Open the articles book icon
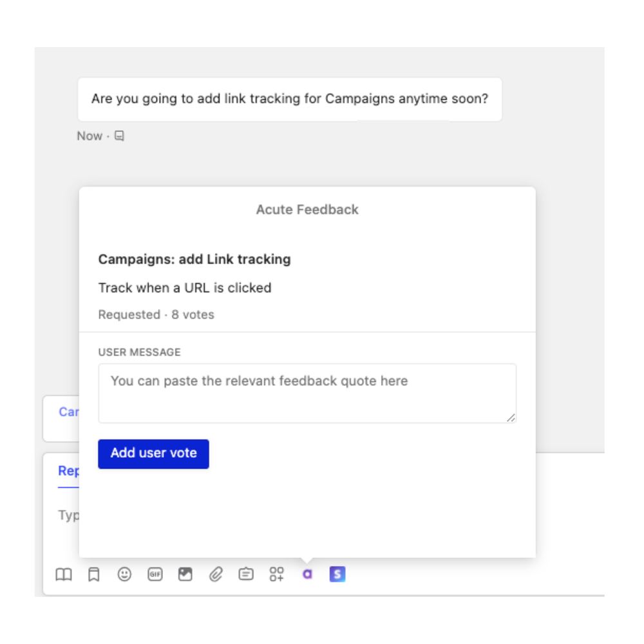Screen dimensions: 644x644 point(64,574)
